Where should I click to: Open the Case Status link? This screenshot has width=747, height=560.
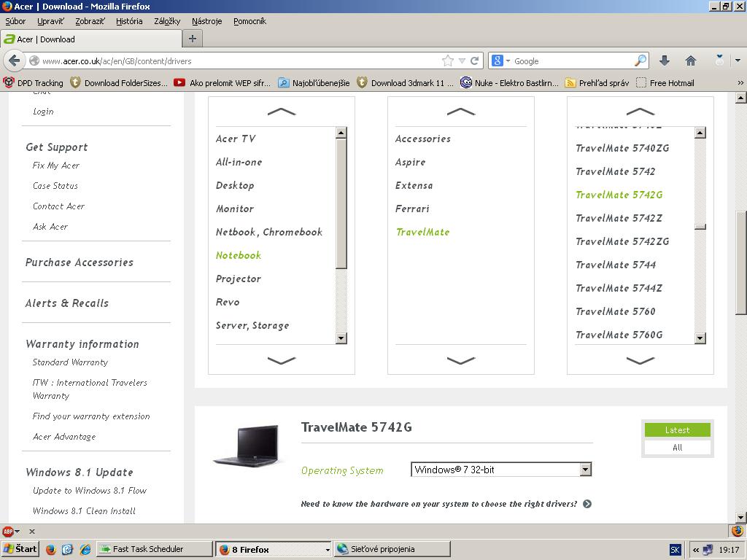55,186
